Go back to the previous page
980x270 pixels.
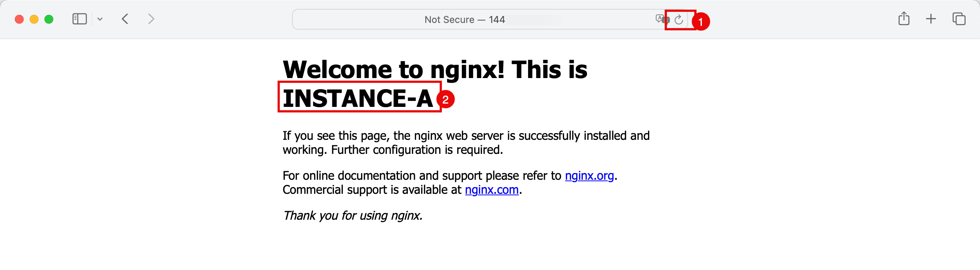125,19
